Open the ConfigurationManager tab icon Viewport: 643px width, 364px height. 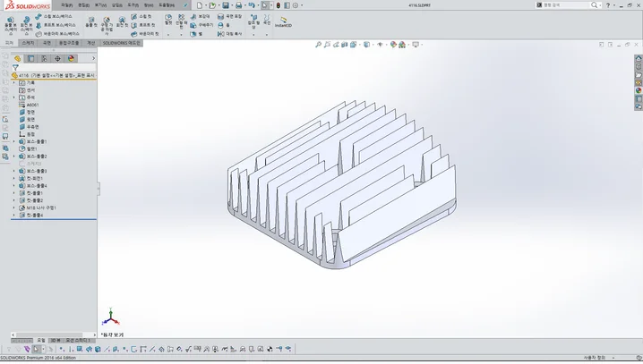pos(44,58)
